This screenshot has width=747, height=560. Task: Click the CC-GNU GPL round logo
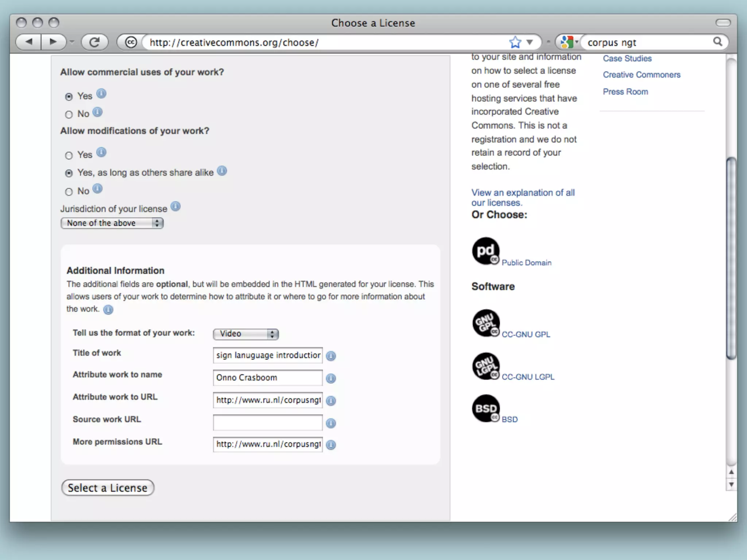tap(485, 323)
